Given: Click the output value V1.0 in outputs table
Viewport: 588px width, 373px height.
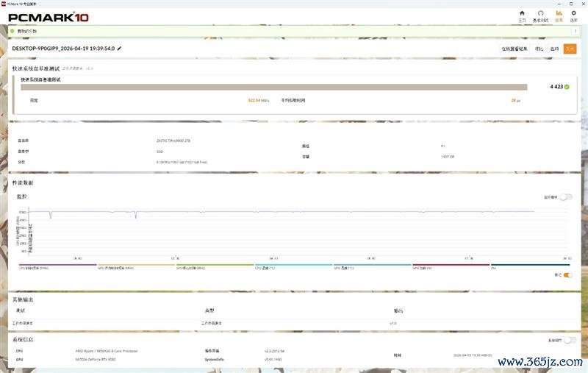Looking at the screenshot, I should click(392, 323).
